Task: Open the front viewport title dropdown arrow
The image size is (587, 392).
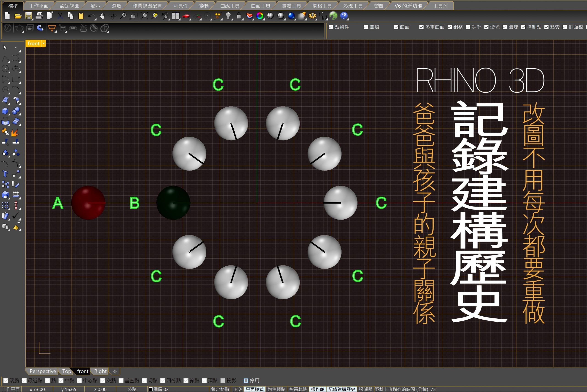Action: pos(44,44)
